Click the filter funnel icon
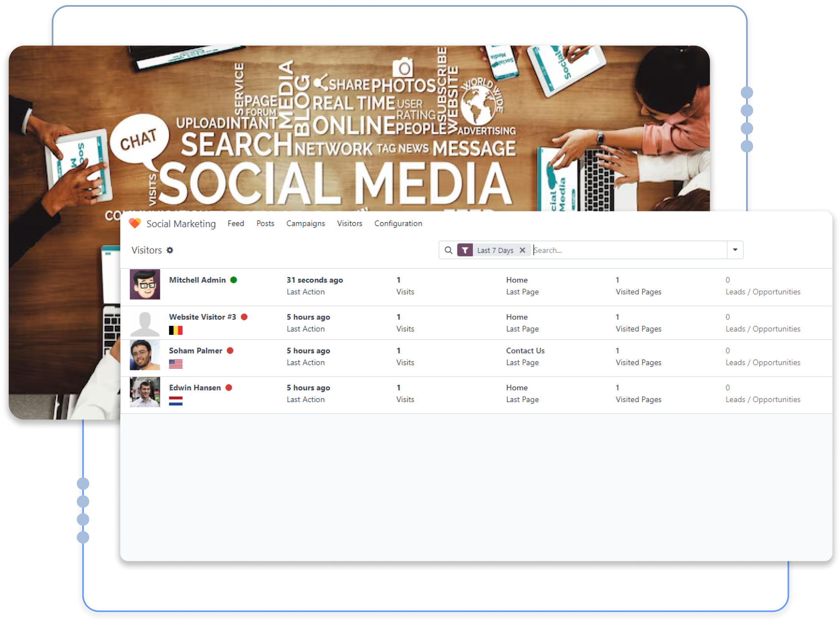Image resolution: width=840 pixels, height=623 pixels. pyautogui.click(x=464, y=250)
